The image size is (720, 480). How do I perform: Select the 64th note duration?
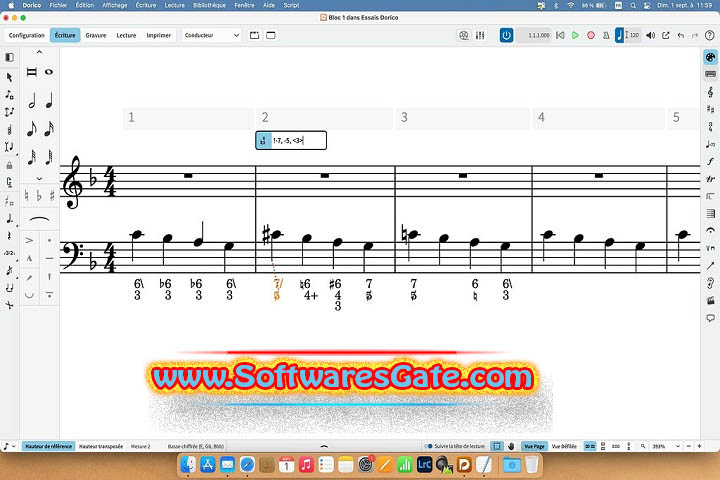(49, 157)
